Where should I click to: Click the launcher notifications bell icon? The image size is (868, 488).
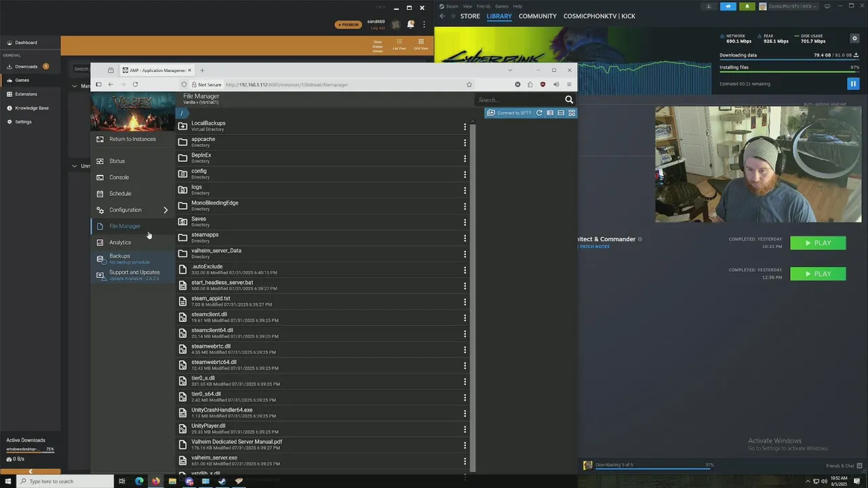(x=410, y=25)
